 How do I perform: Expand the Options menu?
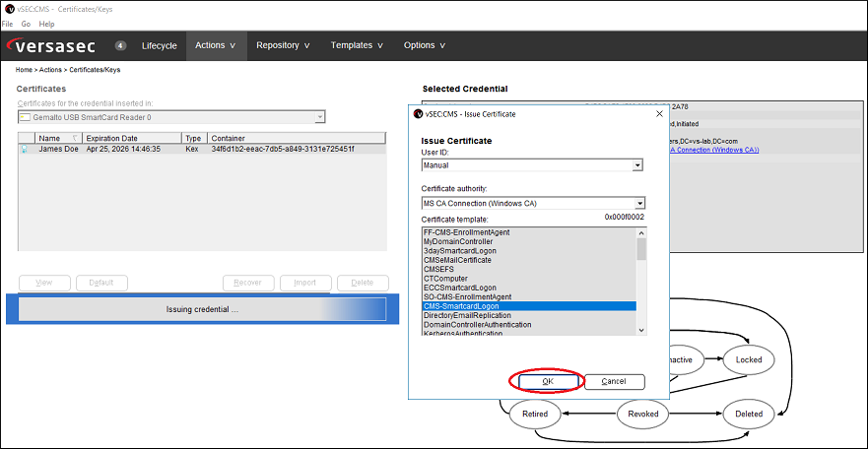click(425, 45)
